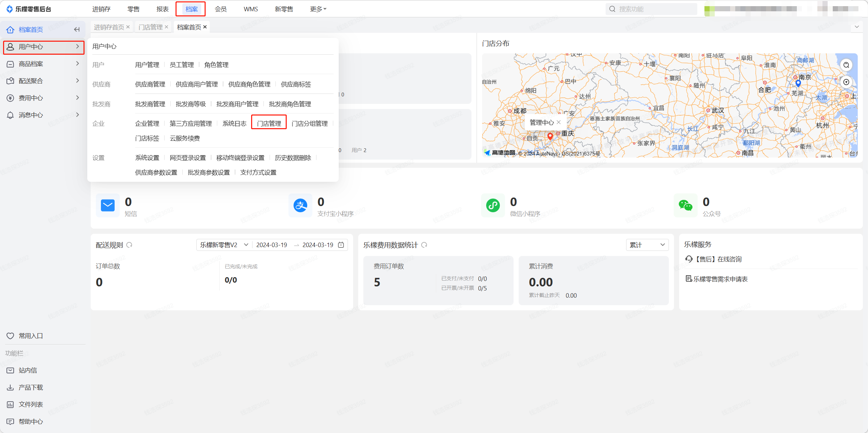Open the 乐檬新零售V2 dropdown
The height and width of the screenshot is (433, 868).
pos(224,245)
